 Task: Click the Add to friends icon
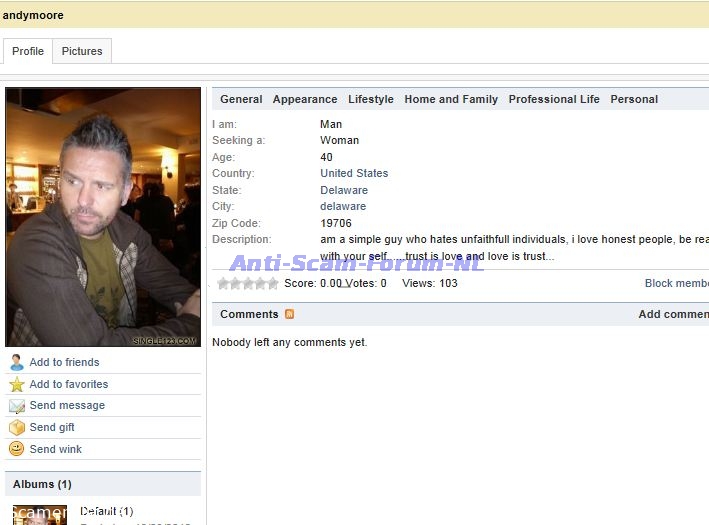tap(17, 362)
